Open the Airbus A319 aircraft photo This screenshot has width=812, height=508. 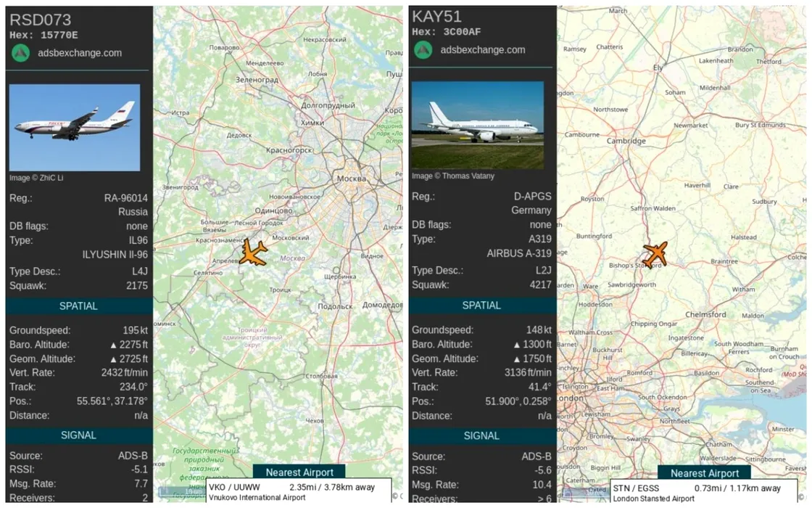point(478,125)
